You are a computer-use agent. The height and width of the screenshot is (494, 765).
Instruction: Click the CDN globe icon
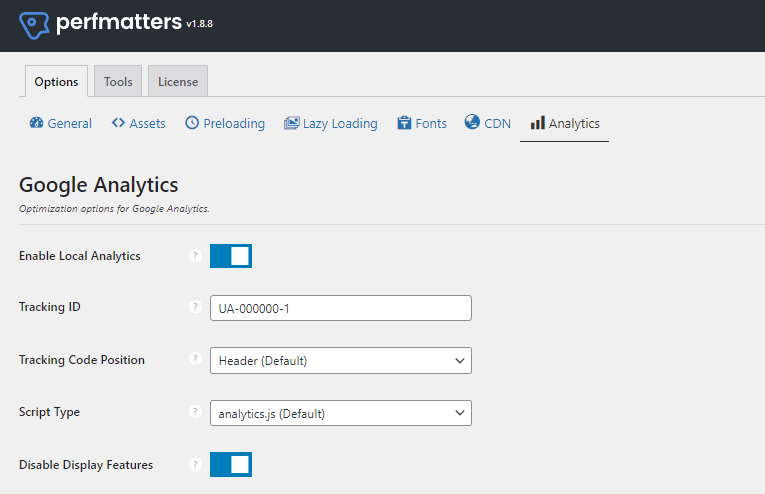coord(472,122)
